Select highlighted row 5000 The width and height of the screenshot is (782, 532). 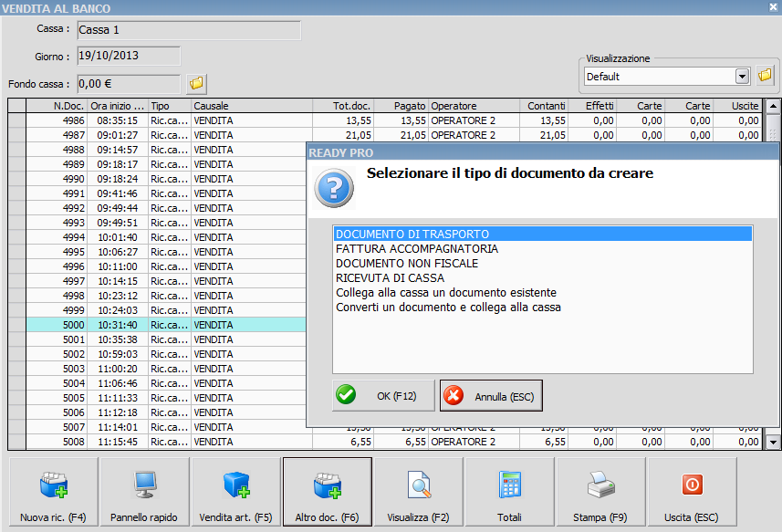pyautogui.click(x=166, y=325)
